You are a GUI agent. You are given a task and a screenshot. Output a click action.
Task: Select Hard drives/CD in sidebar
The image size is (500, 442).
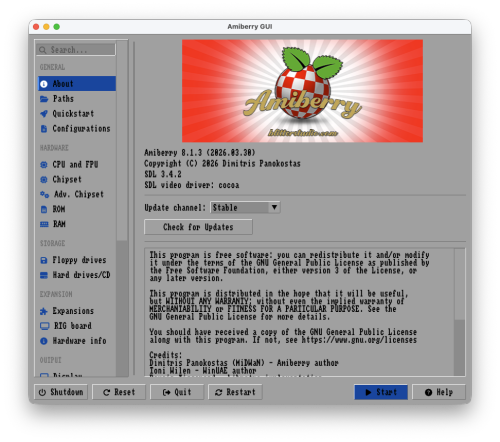77,275
